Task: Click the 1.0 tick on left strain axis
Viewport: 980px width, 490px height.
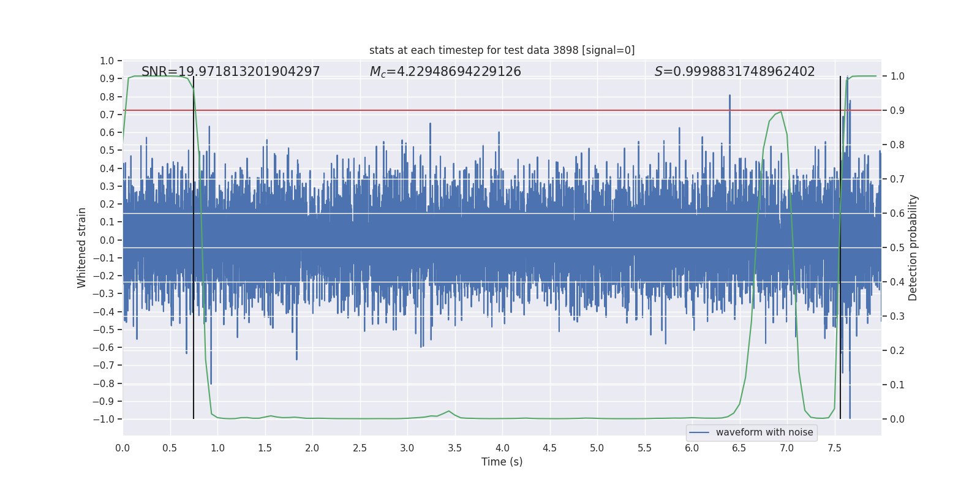Action: coord(107,61)
